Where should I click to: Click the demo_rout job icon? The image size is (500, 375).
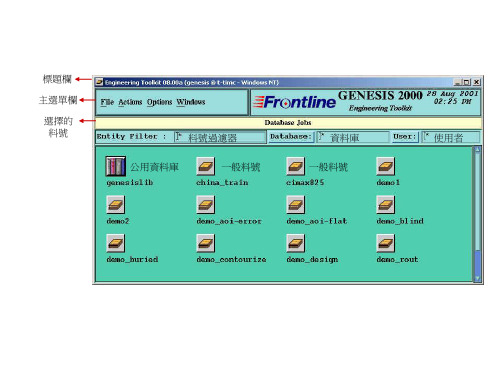[x=386, y=243]
